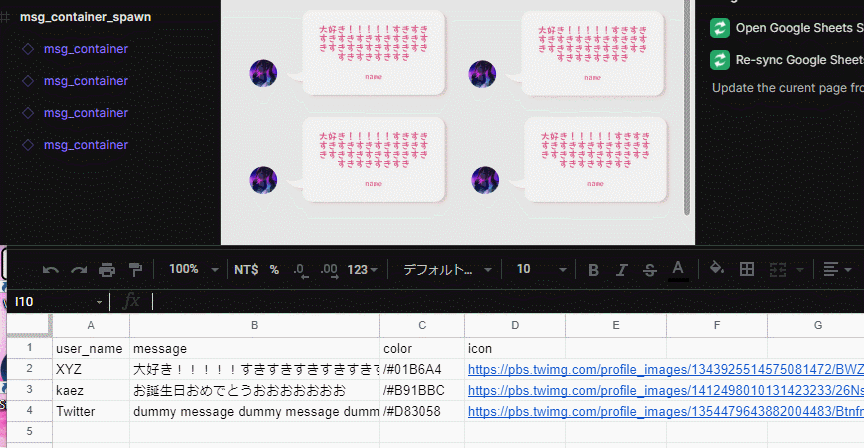This screenshot has width=864, height=448.
Task: Select row 2 header
Action: click(30, 369)
